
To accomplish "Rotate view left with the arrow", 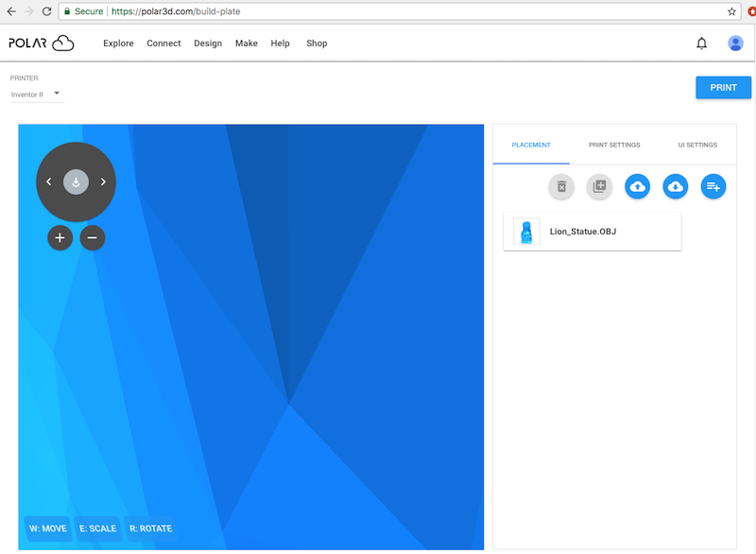I will [49, 182].
